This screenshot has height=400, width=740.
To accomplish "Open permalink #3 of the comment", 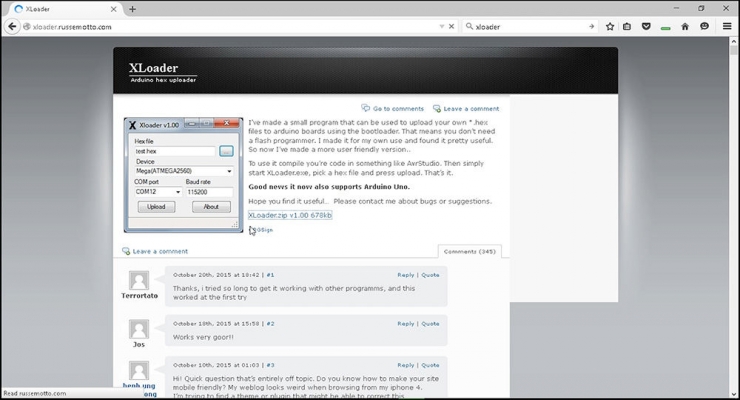I will click(270, 365).
